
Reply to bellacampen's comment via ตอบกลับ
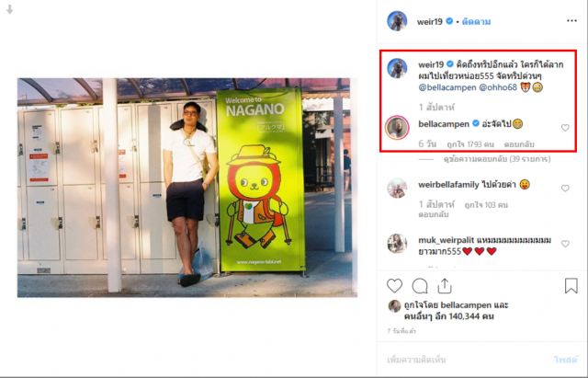click(x=519, y=144)
